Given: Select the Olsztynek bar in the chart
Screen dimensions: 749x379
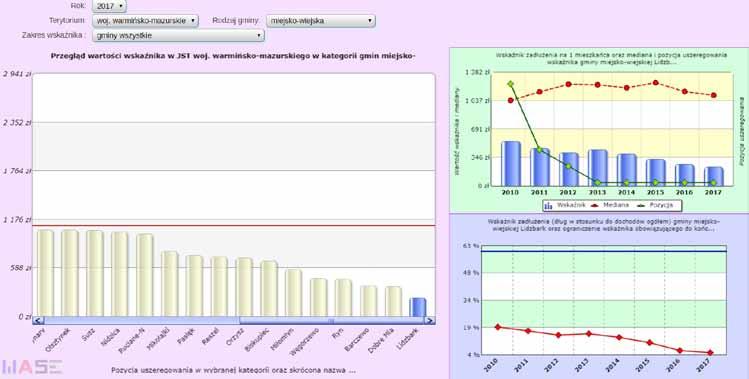Looking at the screenshot, I should pos(70,273).
